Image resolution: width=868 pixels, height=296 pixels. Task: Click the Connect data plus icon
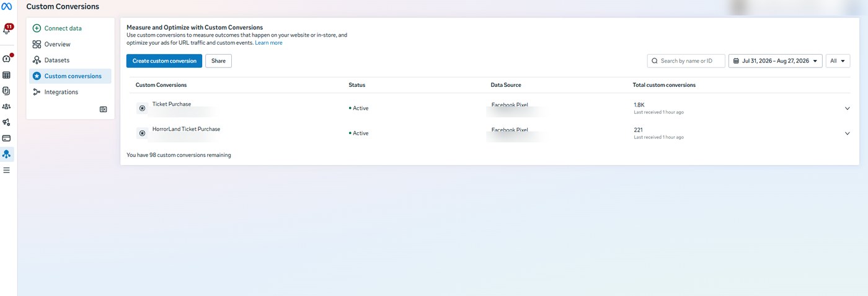[x=37, y=29]
